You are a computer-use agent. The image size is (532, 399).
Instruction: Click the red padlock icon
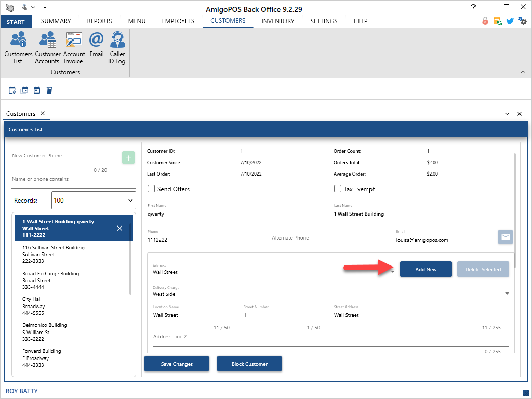485,21
